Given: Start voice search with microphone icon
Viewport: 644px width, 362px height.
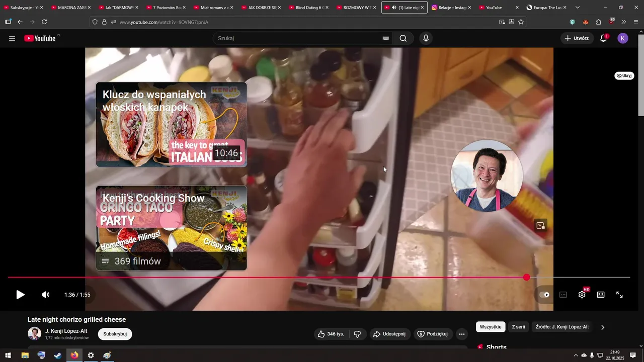Looking at the screenshot, I should point(426,38).
